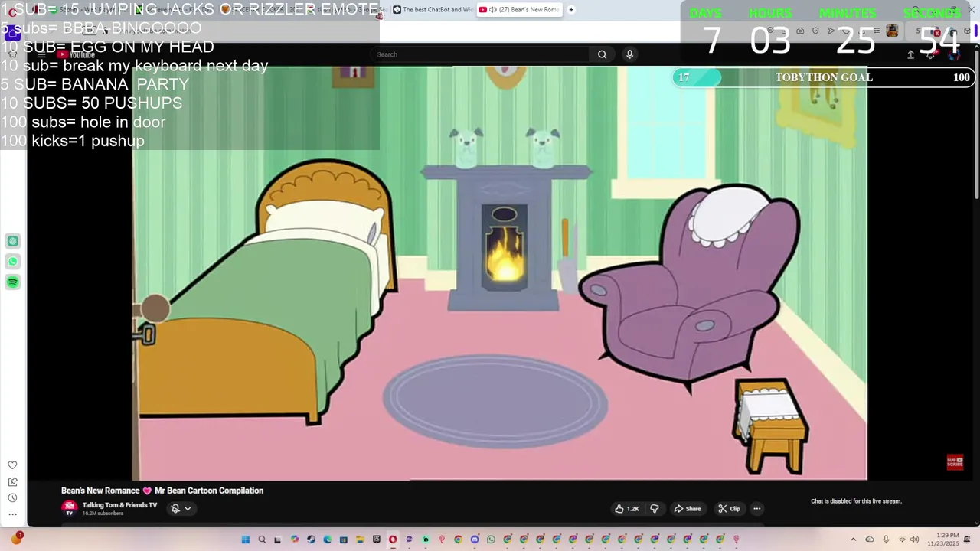This screenshot has height=551, width=980.
Task: Click the Bean's New Romance video title
Action: (x=162, y=491)
